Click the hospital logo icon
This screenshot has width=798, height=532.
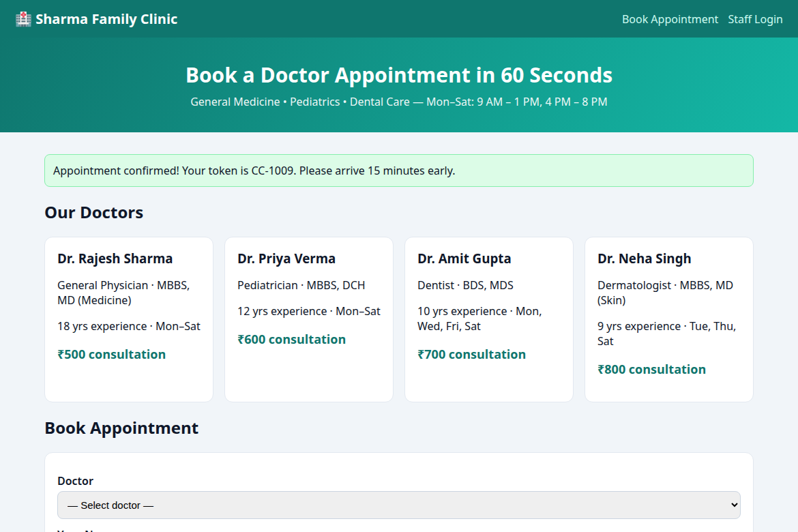point(23,19)
